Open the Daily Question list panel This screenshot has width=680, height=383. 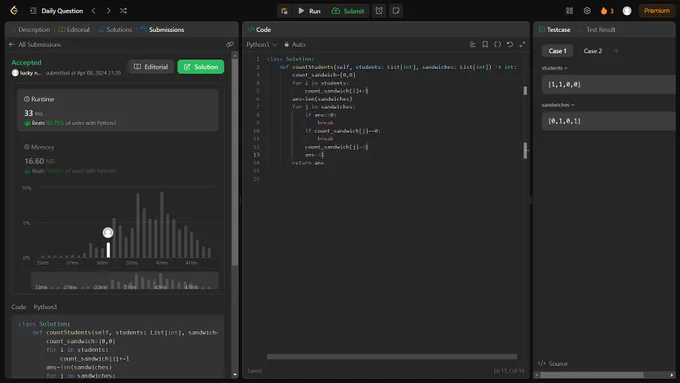[57, 11]
